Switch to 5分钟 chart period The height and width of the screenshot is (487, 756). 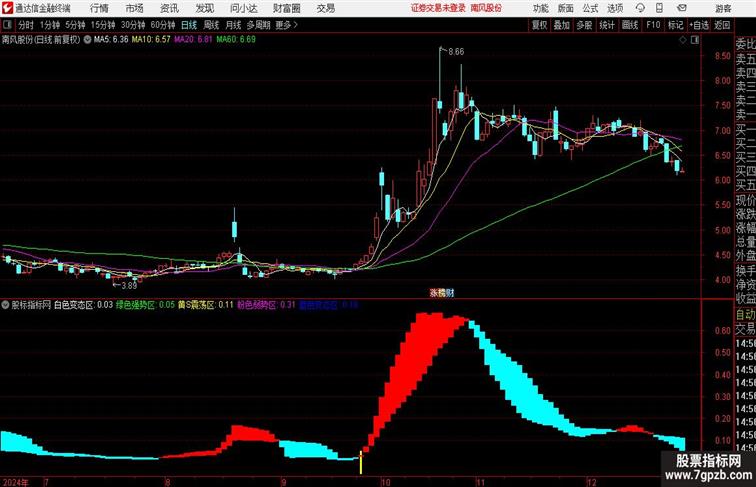pyautogui.click(x=75, y=25)
